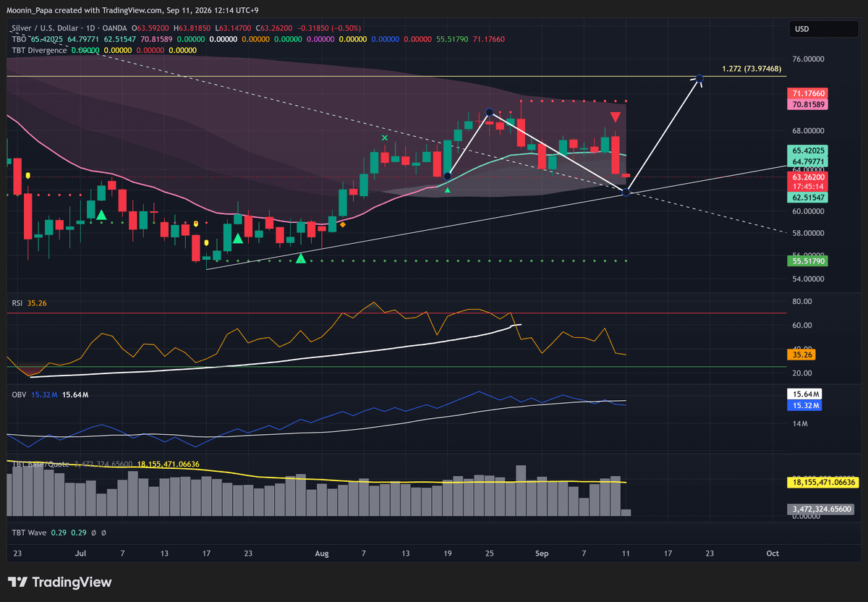Click the TBO indicator legend name

point(19,39)
